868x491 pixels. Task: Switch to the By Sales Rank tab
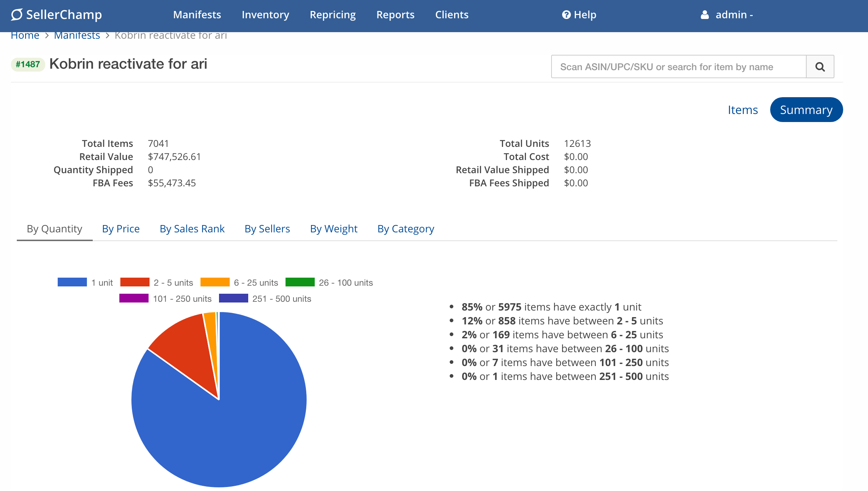click(x=192, y=229)
